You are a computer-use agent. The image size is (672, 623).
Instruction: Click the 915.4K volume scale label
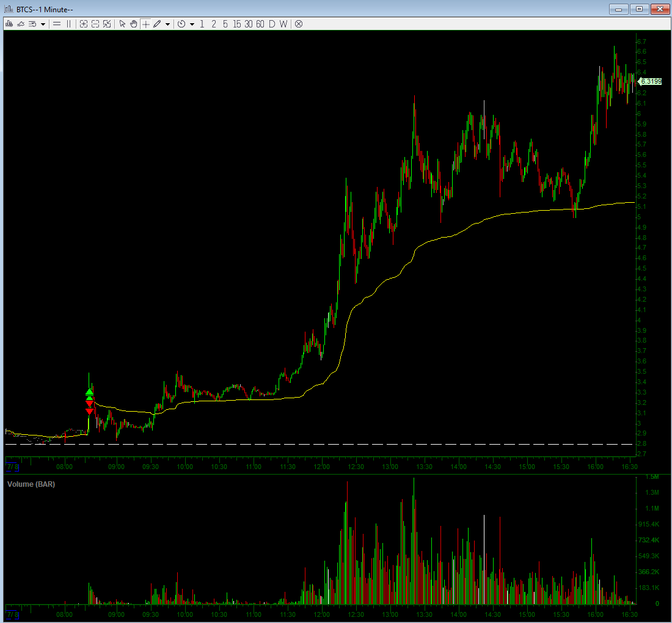[x=649, y=524]
